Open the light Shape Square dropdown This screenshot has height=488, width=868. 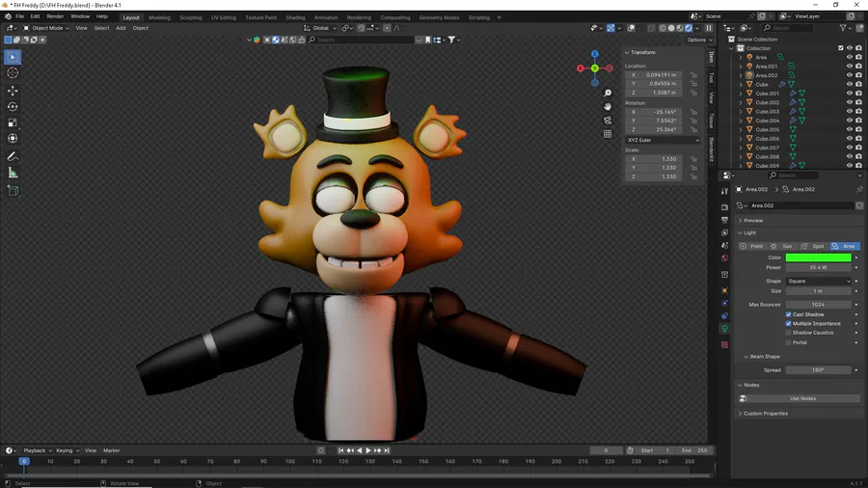pyautogui.click(x=818, y=281)
